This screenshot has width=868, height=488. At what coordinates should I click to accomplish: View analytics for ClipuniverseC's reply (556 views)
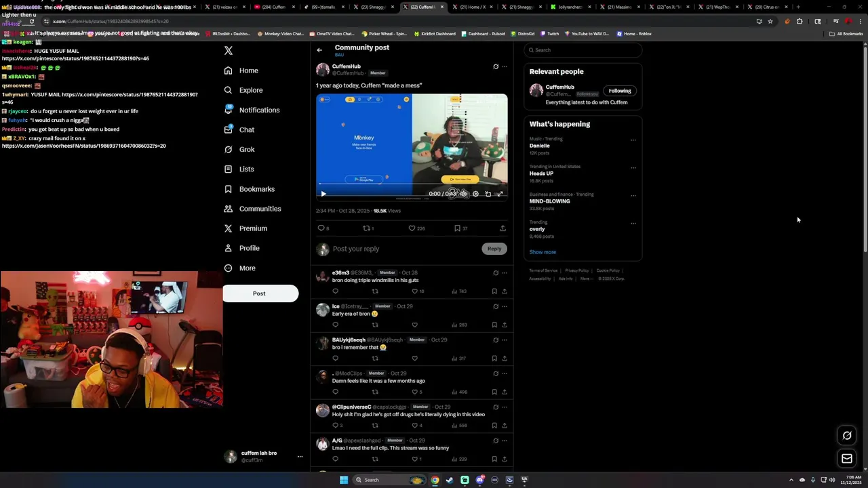460,426
